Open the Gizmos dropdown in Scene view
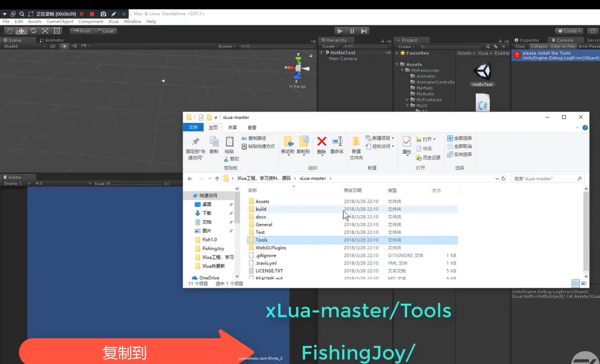This screenshot has width=600, height=364. coord(227,47)
